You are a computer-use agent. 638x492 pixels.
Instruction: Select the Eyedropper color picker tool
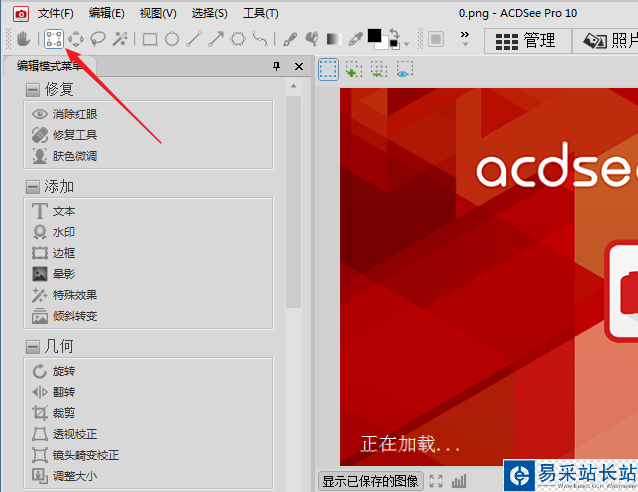(356, 39)
